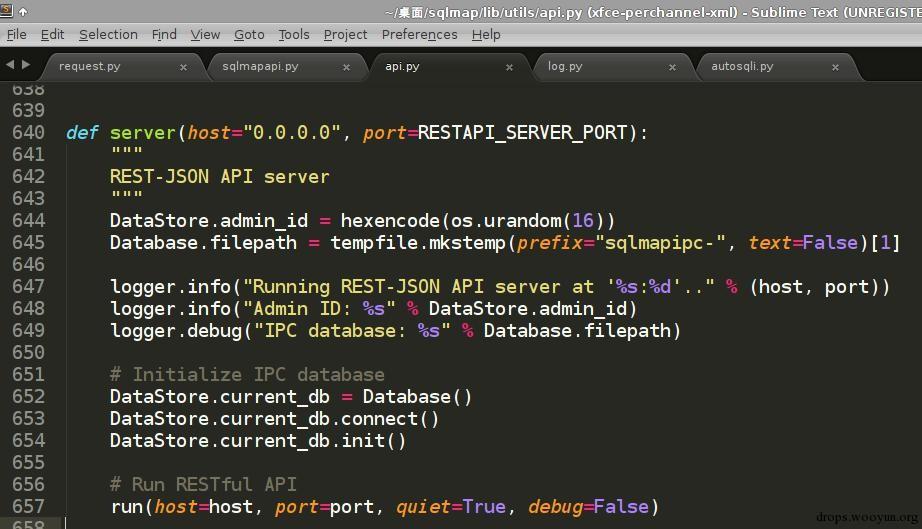Switch to the request.py tab
Image resolution: width=922 pixels, height=529 pixels.
pos(90,67)
